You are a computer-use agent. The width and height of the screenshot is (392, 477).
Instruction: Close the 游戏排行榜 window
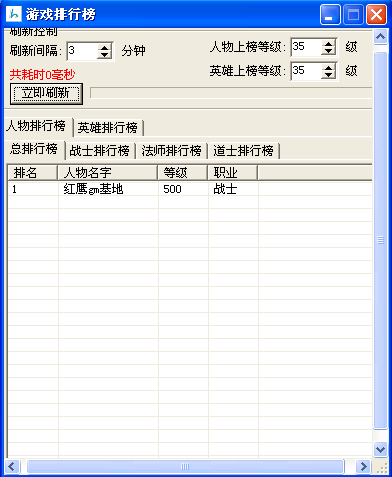click(x=376, y=14)
